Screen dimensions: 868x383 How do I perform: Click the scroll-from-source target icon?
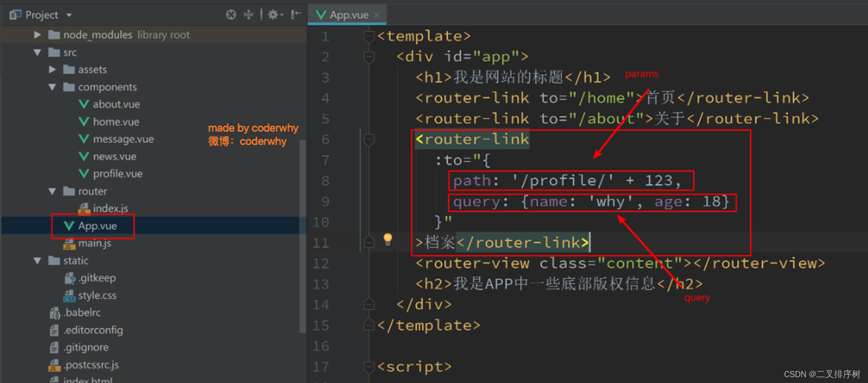pos(231,15)
